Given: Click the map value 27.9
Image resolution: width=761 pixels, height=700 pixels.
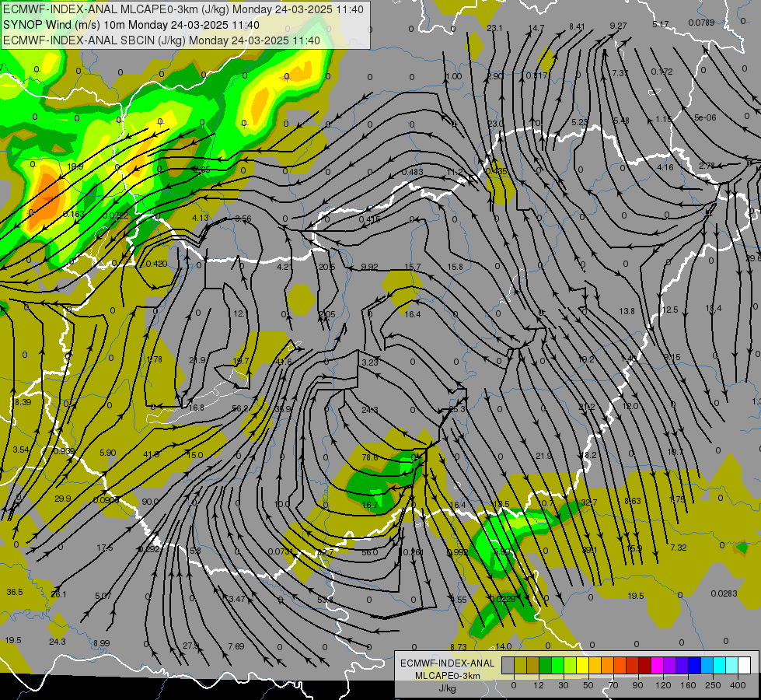Looking at the screenshot, I should pyautogui.click(x=190, y=646).
